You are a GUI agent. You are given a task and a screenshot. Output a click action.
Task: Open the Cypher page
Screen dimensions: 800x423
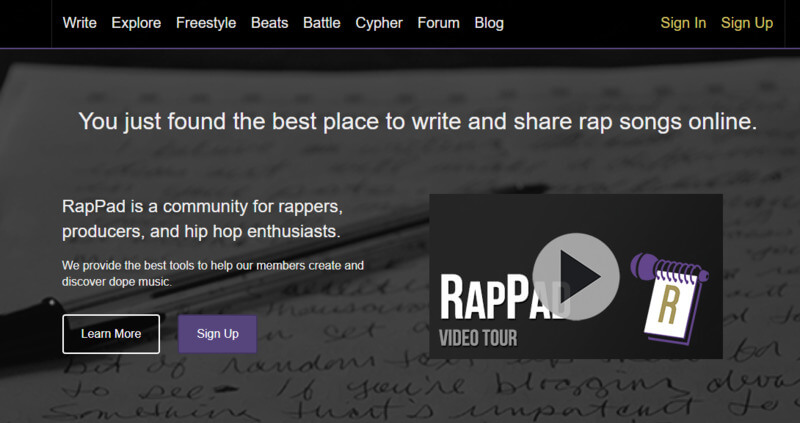point(379,23)
